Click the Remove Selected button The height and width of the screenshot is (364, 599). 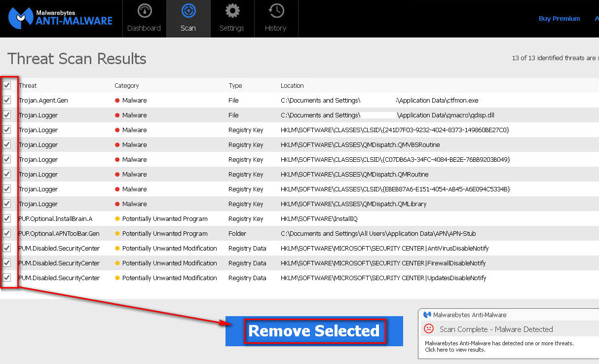(x=314, y=331)
